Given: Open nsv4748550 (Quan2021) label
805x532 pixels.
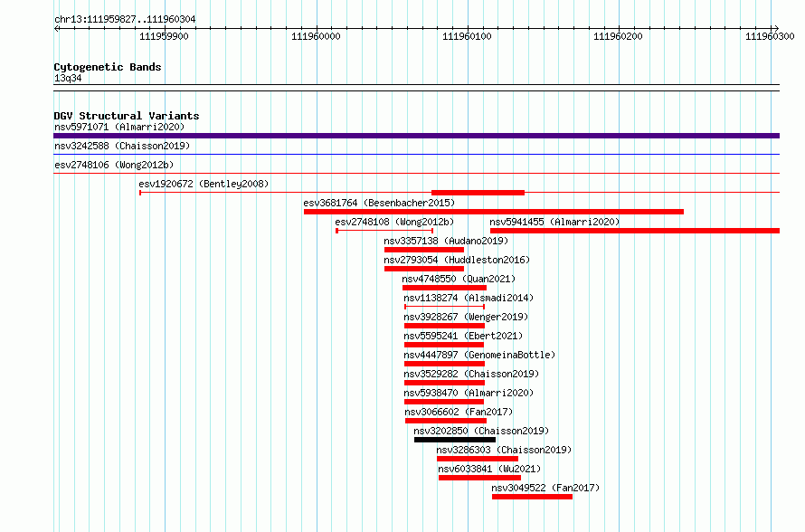Looking at the screenshot, I should point(459,279).
